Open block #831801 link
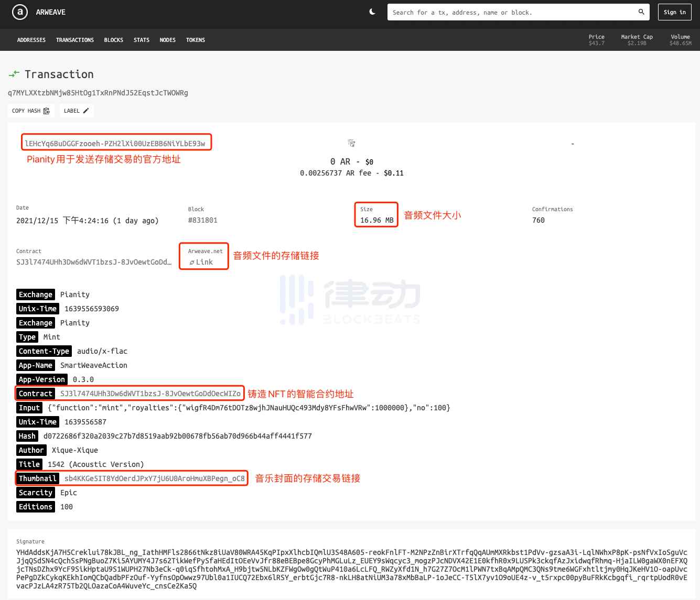This screenshot has height=600, width=700. click(203, 220)
